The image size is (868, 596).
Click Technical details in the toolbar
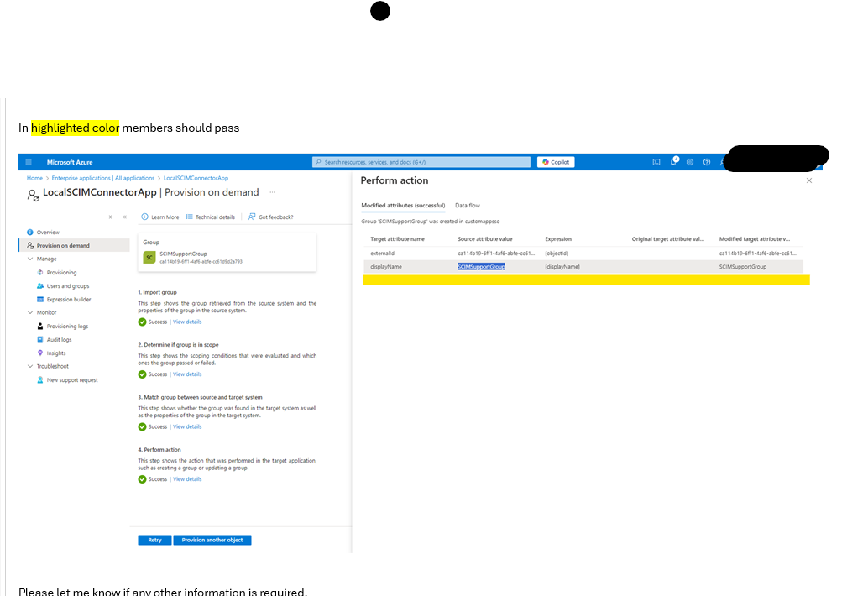pyautogui.click(x=215, y=217)
